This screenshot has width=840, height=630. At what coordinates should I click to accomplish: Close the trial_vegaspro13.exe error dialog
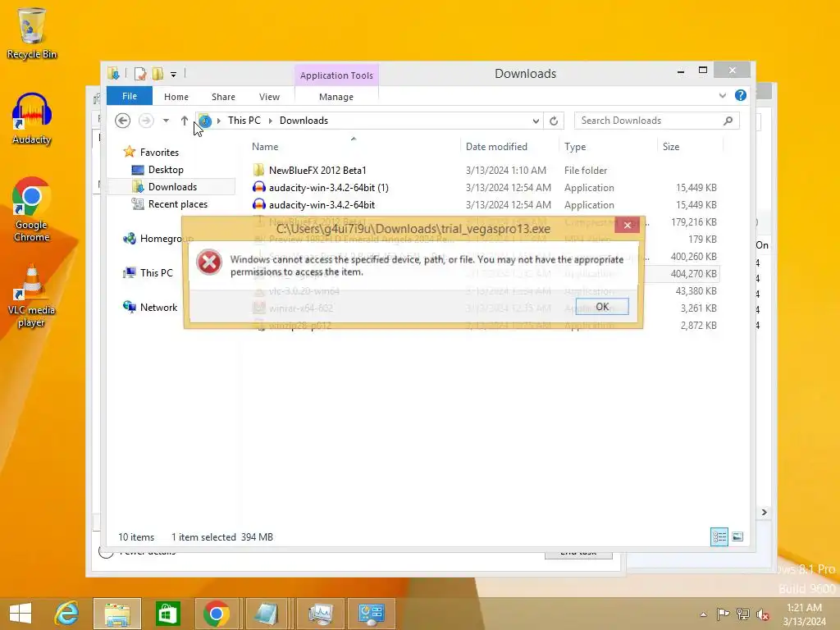628,225
